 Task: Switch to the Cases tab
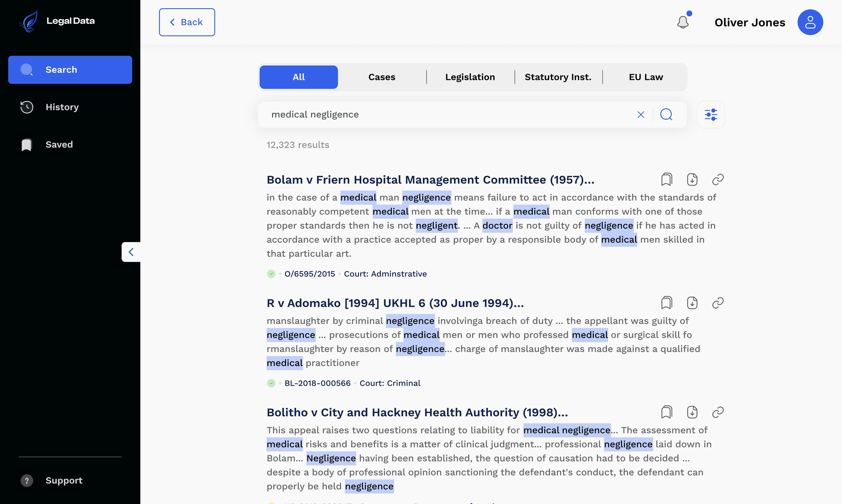(382, 77)
